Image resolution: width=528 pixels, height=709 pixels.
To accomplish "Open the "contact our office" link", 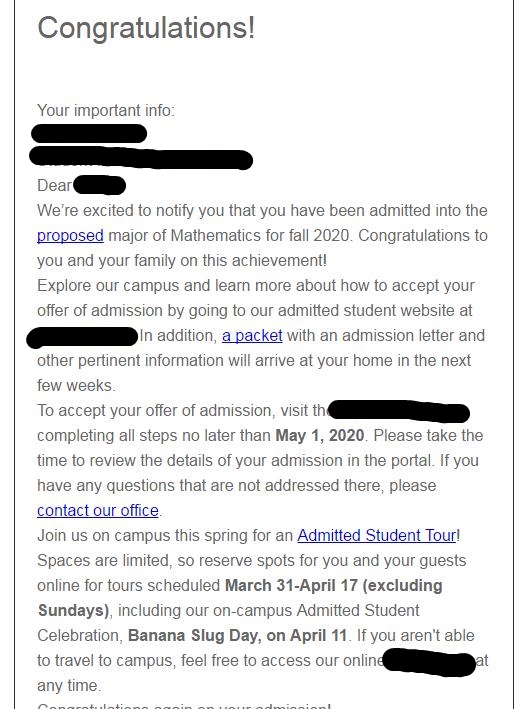I will 98,510.
